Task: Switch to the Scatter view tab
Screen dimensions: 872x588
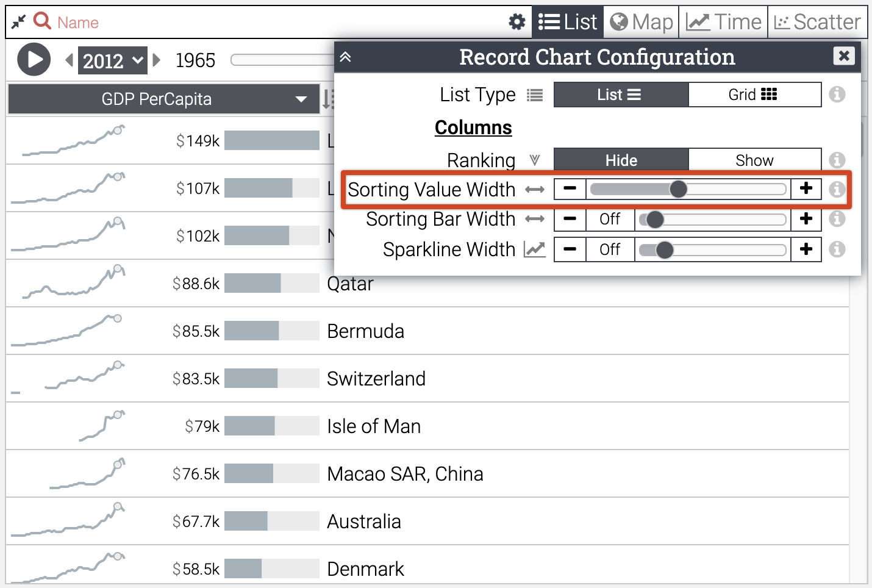Action: [x=817, y=23]
